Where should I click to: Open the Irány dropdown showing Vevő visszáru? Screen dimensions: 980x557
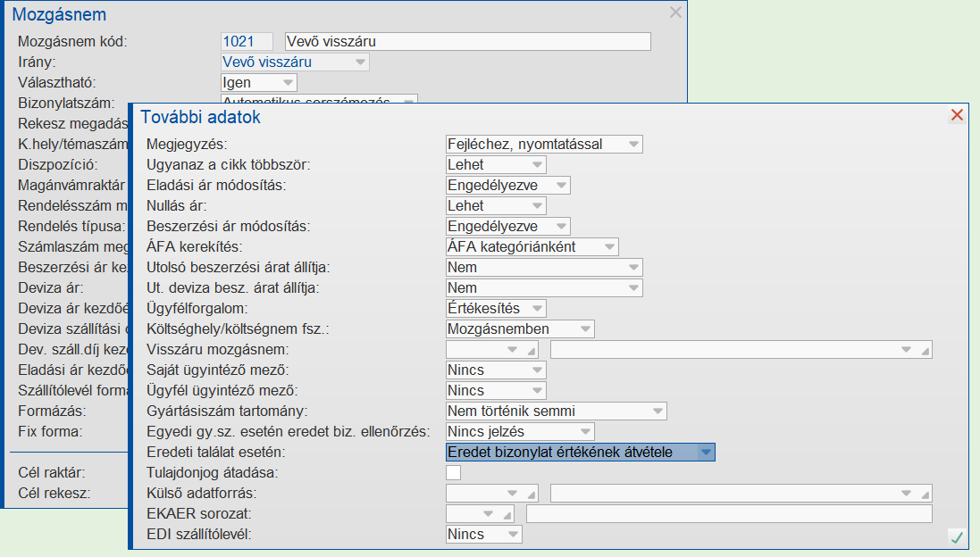tap(360, 62)
